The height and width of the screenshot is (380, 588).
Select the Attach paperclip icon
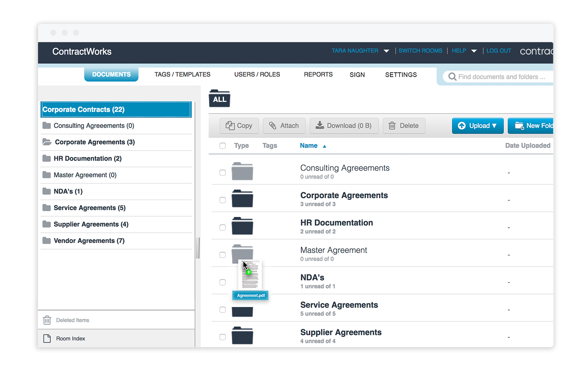pyautogui.click(x=273, y=126)
